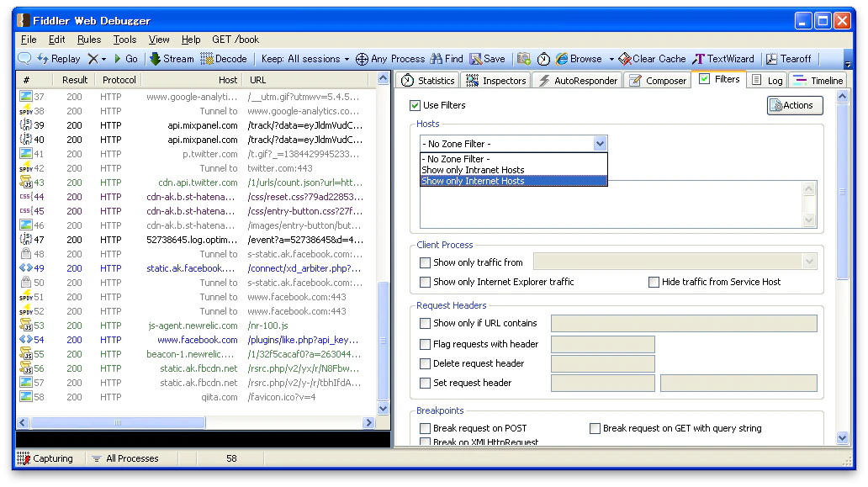This screenshot has width=868, height=487.
Task: Check Break request on GET with query string
Action: 595,428
